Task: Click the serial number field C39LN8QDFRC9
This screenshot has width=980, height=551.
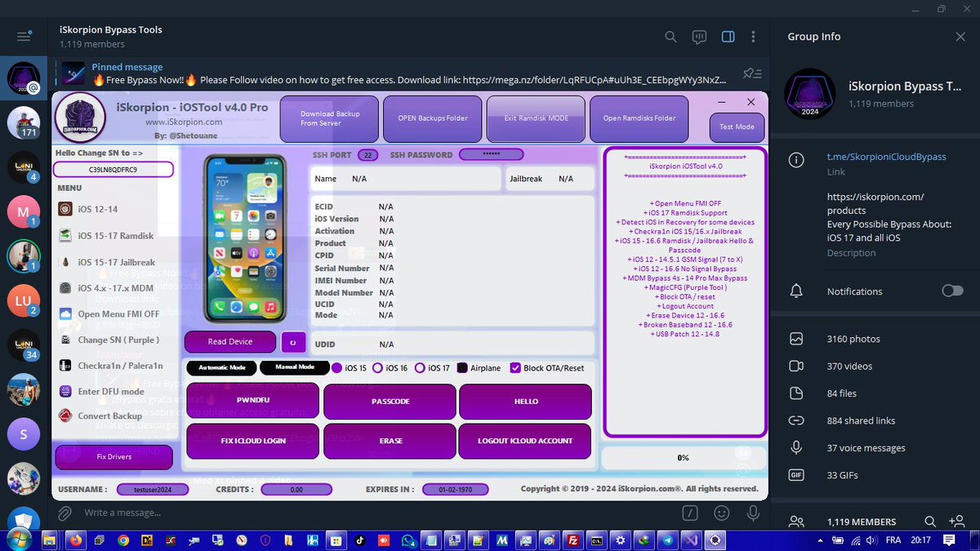Action: [x=114, y=170]
